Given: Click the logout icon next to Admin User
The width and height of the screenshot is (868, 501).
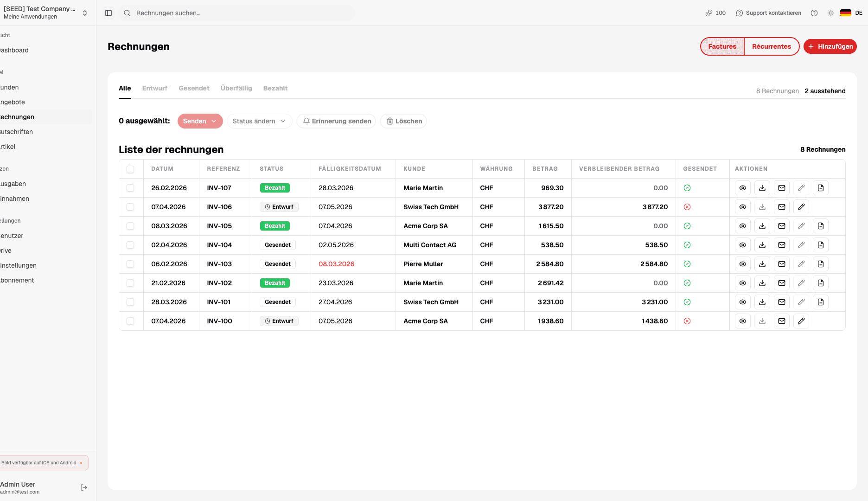Looking at the screenshot, I should [x=84, y=488].
